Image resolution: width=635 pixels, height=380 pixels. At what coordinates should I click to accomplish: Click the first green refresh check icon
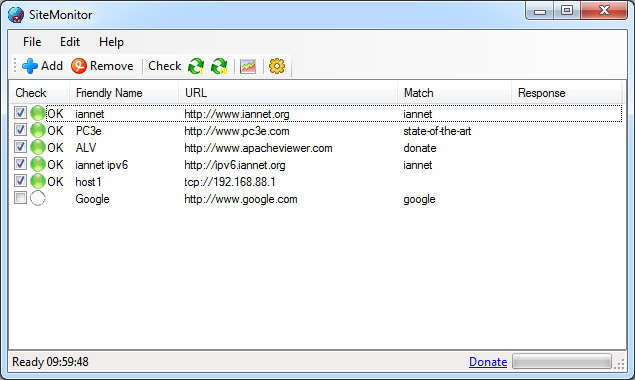[196, 66]
